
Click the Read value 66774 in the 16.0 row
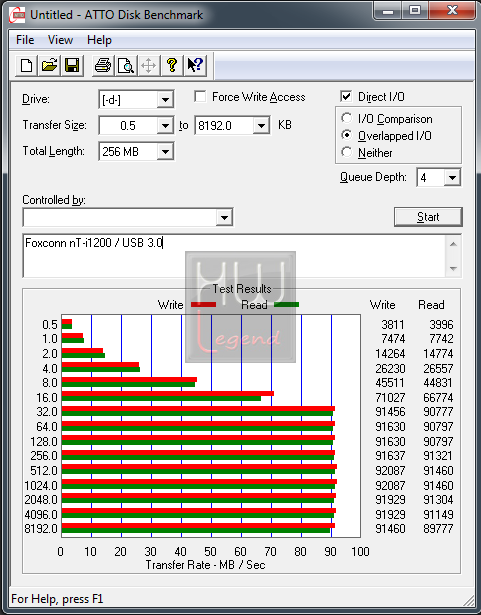pyautogui.click(x=438, y=398)
